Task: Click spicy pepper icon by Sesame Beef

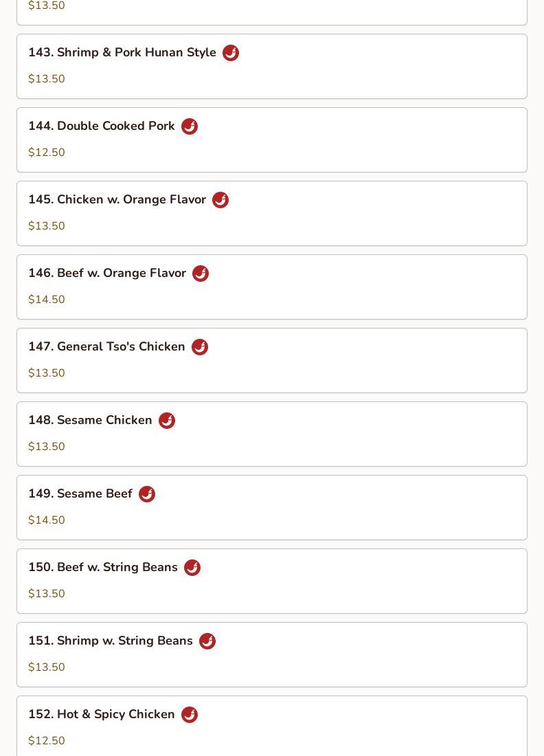Action: [x=147, y=493]
